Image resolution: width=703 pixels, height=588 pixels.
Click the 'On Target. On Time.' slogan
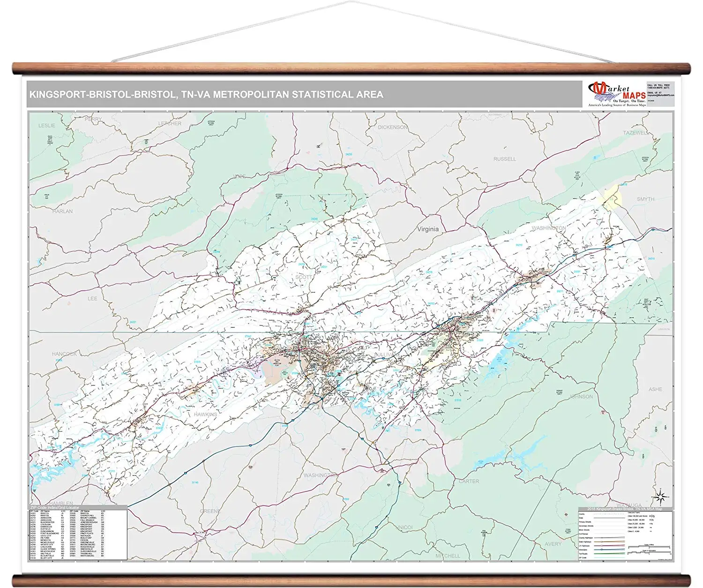point(629,101)
